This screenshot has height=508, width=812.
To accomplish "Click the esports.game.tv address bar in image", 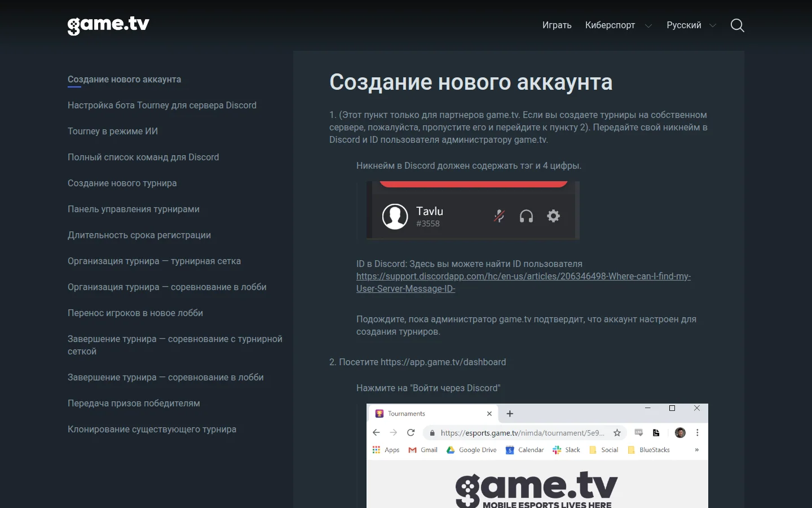I will pyautogui.click(x=523, y=433).
